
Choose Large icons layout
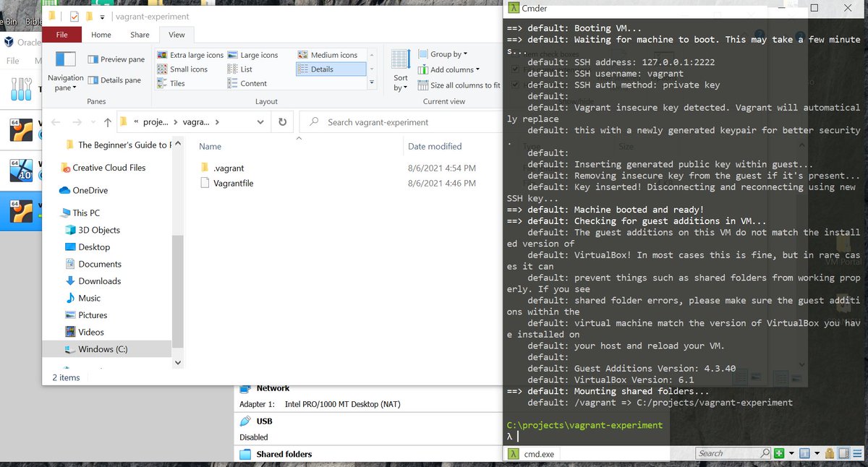coord(252,55)
